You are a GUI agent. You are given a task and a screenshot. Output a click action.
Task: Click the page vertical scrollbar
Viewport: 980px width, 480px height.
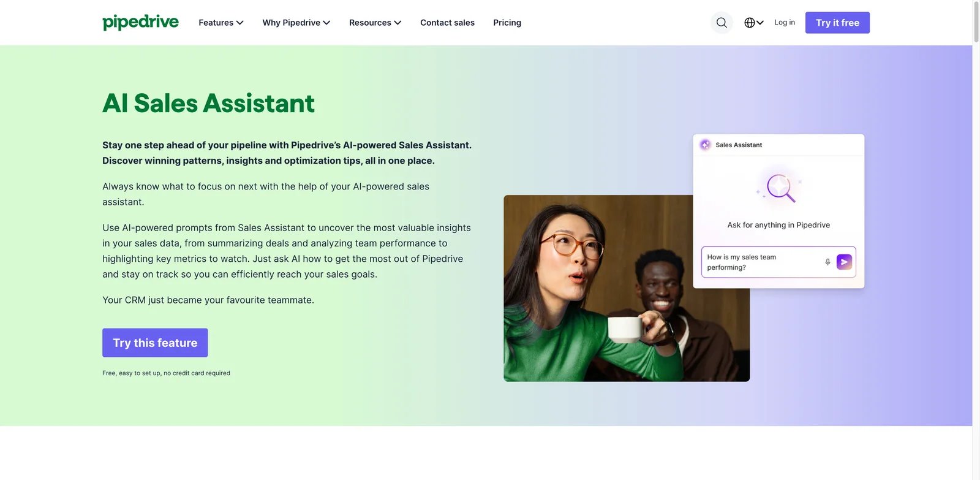976,240
